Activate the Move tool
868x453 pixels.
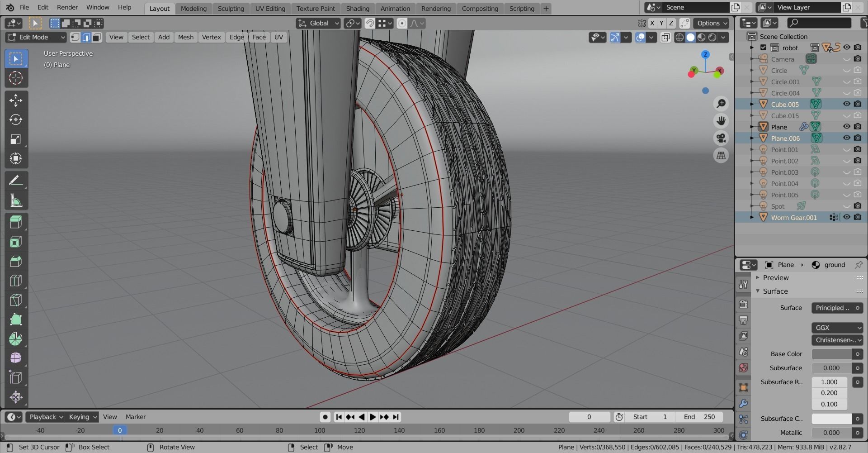[16, 100]
